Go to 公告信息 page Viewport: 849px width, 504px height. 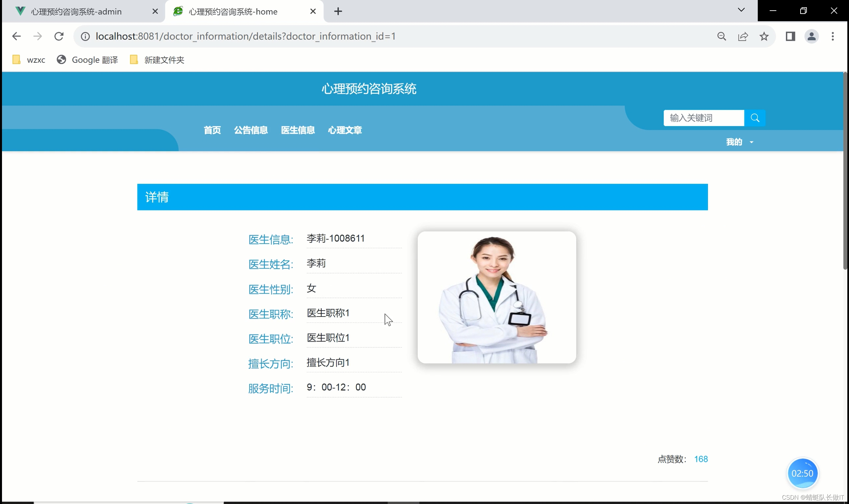(250, 130)
